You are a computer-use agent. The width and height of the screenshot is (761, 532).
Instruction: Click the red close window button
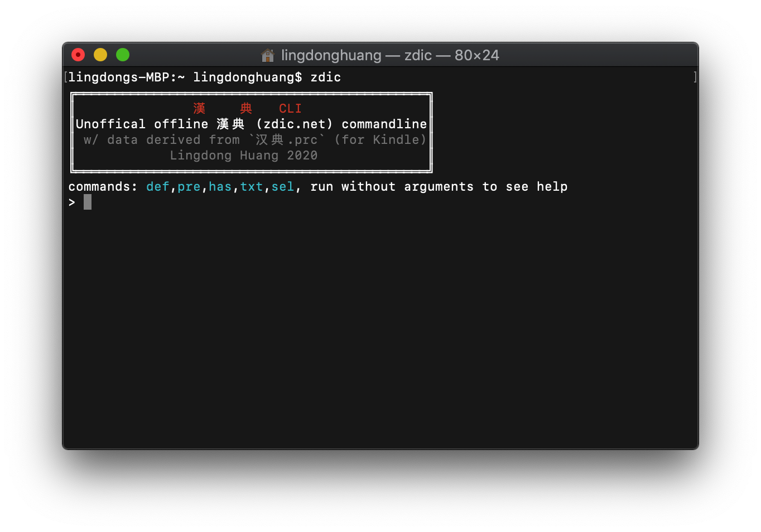click(x=78, y=55)
